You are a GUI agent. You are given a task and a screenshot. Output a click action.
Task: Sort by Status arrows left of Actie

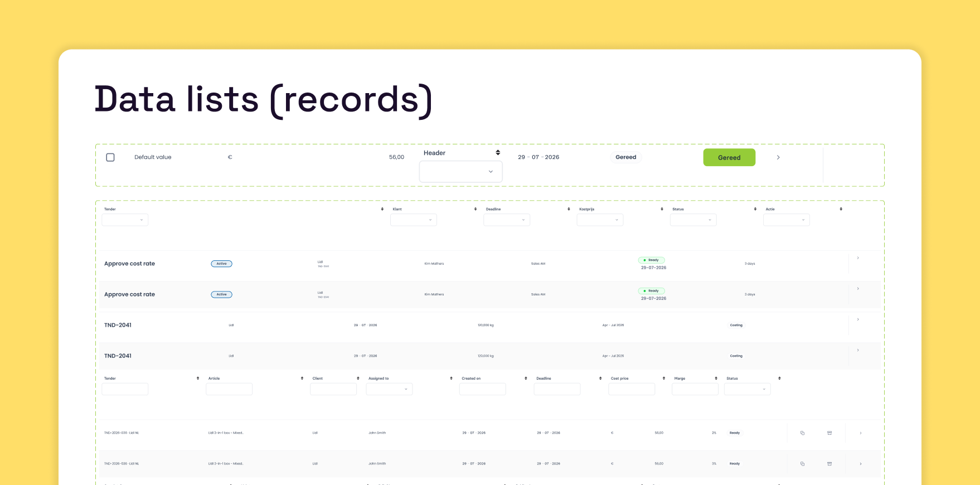point(755,209)
